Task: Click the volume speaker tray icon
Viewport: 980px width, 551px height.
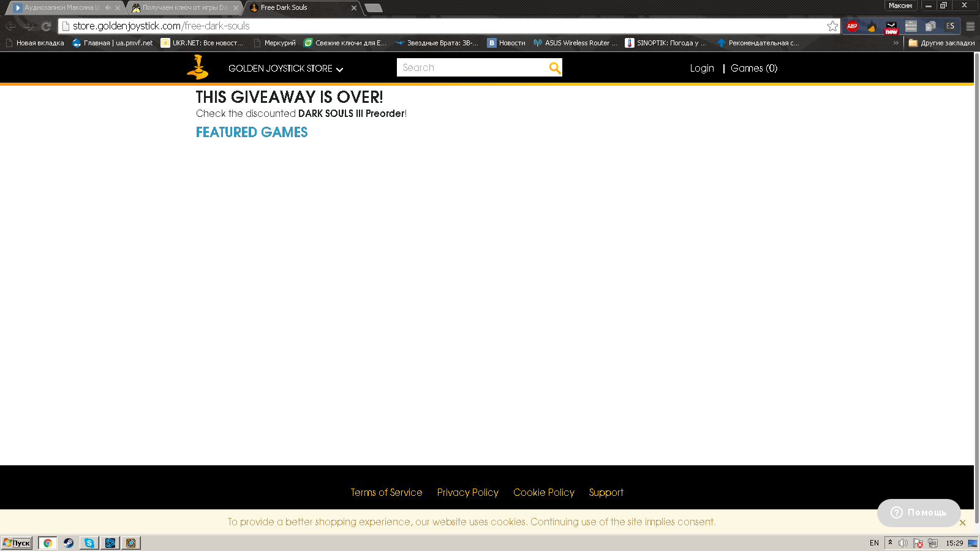Action: [903, 543]
